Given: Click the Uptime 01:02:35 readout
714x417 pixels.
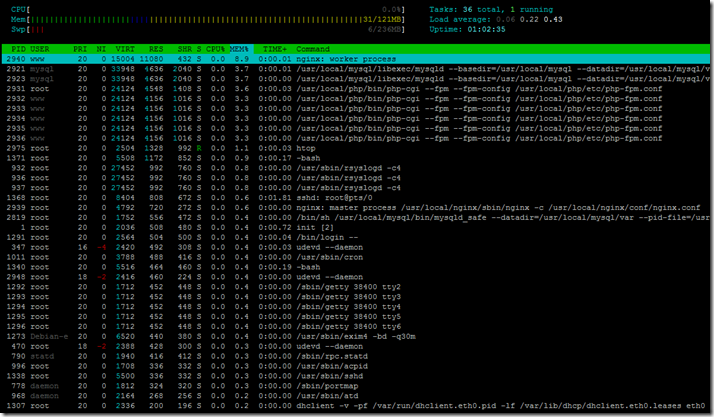Looking at the screenshot, I should tap(467, 30).
